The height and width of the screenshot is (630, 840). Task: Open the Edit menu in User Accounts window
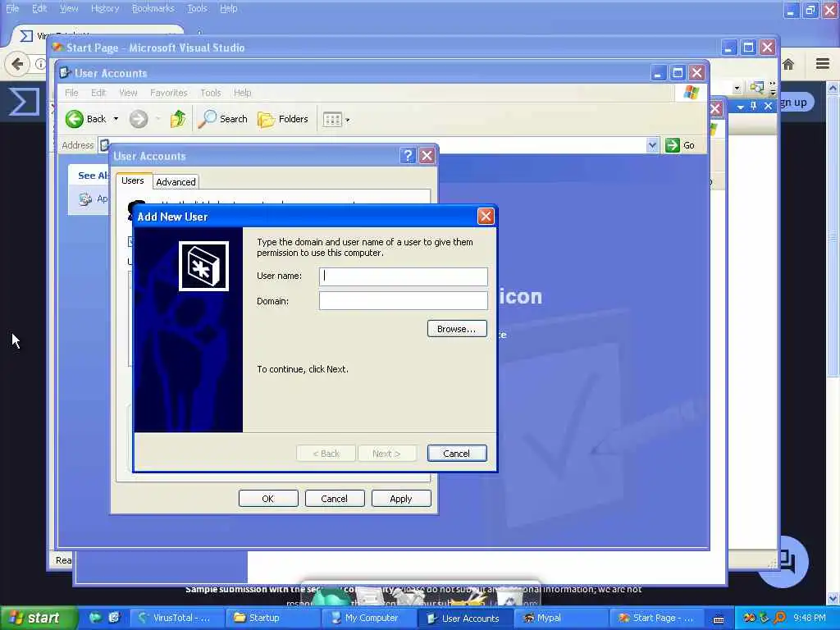pyautogui.click(x=98, y=93)
